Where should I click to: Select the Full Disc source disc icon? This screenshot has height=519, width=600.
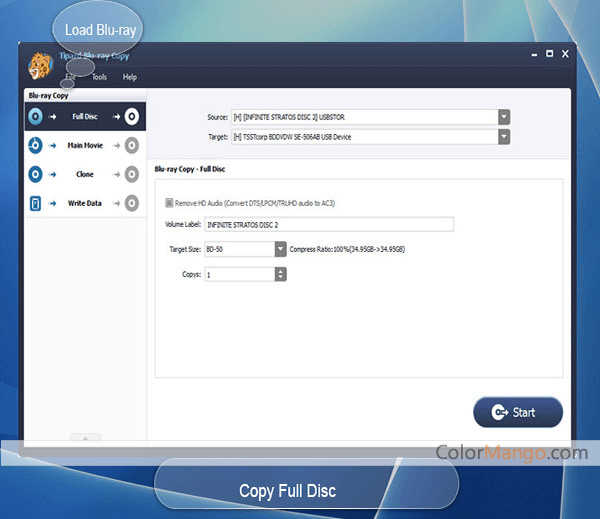[36, 117]
